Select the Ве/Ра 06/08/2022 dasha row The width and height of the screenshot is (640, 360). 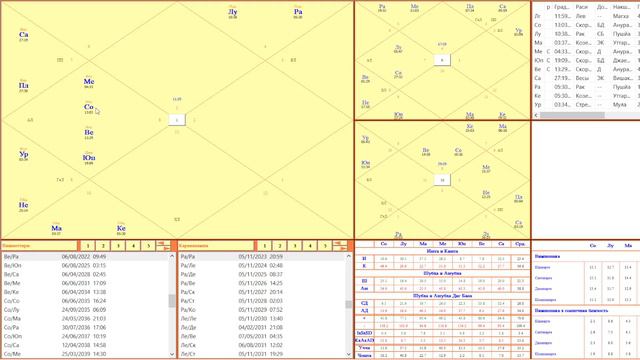(x=85, y=257)
